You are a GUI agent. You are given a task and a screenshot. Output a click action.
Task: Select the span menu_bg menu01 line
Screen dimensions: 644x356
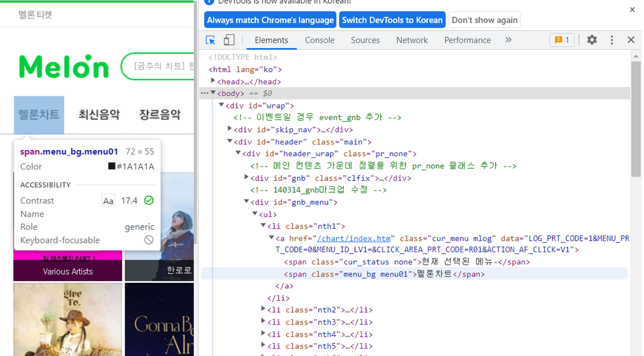[414, 274]
